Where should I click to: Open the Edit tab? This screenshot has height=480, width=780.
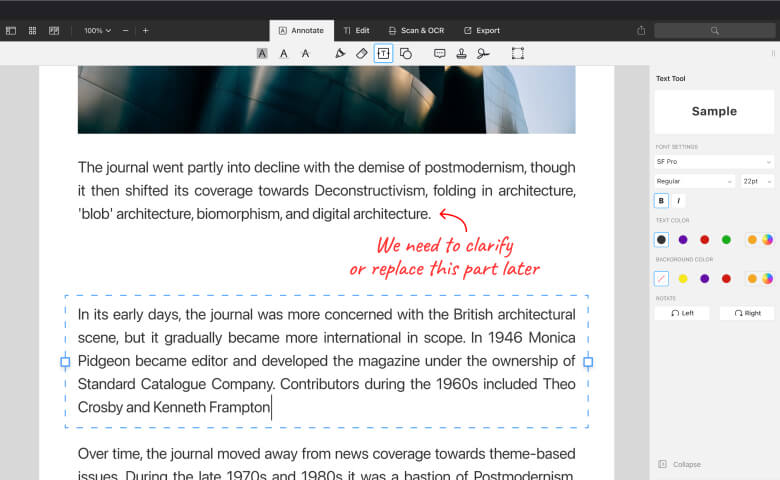pyautogui.click(x=357, y=30)
